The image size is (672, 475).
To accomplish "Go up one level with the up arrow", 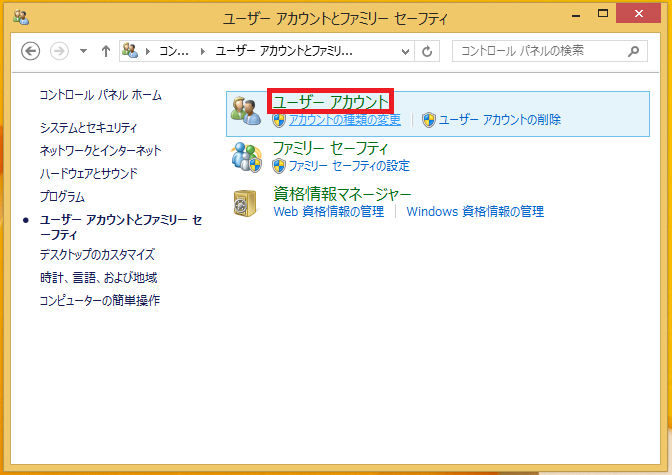I will [x=106, y=51].
